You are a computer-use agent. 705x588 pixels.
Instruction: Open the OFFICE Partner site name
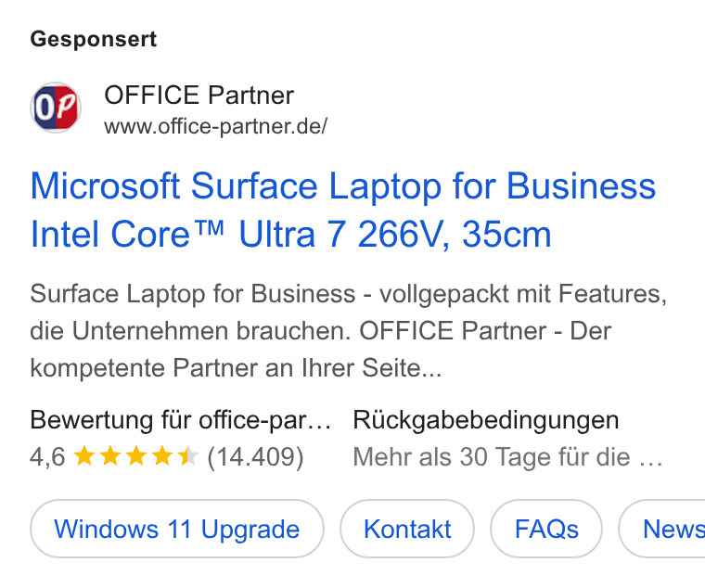[x=199, y=95]
